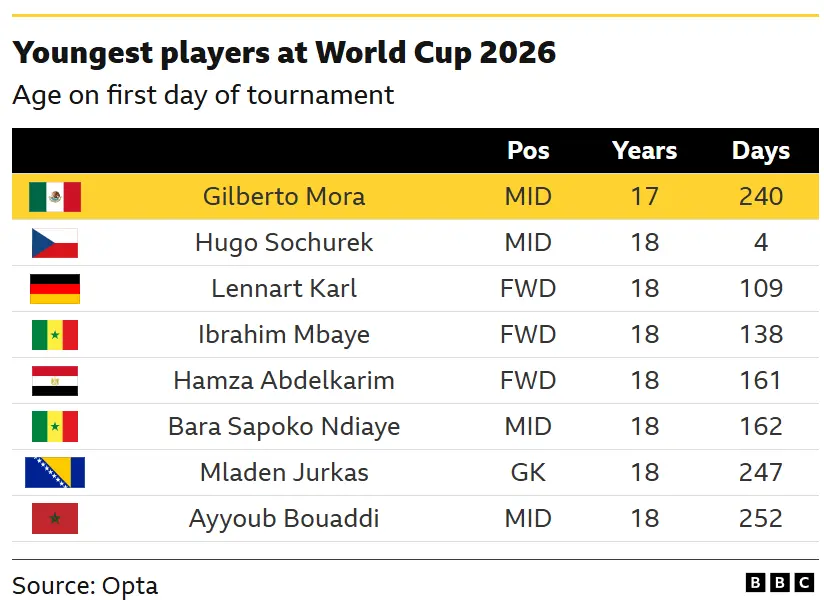Click the BBC logo

(780, 583)
